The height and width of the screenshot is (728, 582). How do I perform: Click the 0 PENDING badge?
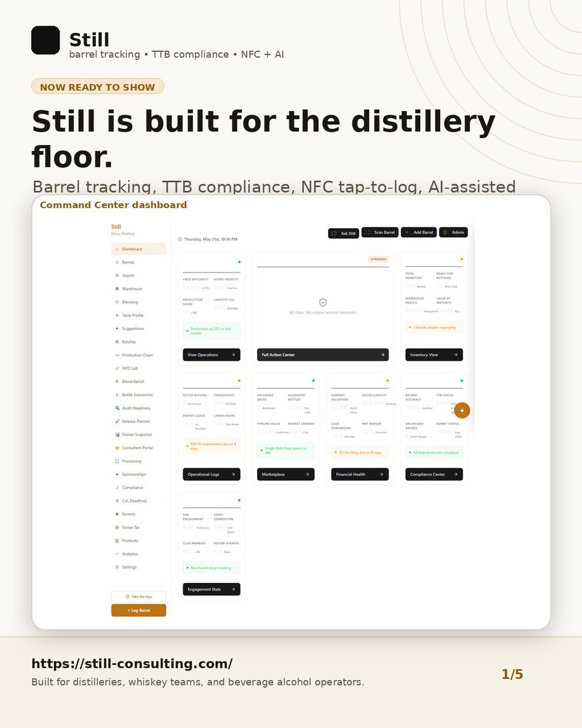point(378,259)
